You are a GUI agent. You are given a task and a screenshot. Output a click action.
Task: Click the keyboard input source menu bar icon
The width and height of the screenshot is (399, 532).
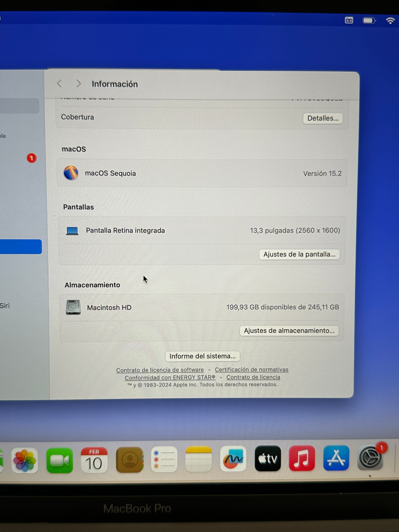tap(349, 20)
